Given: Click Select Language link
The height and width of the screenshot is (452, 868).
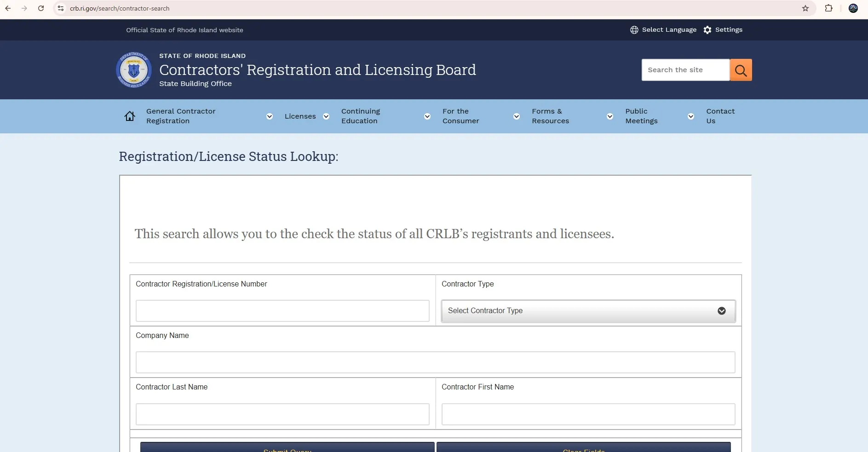Looking at the screenshot, I should (x=669, y=30).
